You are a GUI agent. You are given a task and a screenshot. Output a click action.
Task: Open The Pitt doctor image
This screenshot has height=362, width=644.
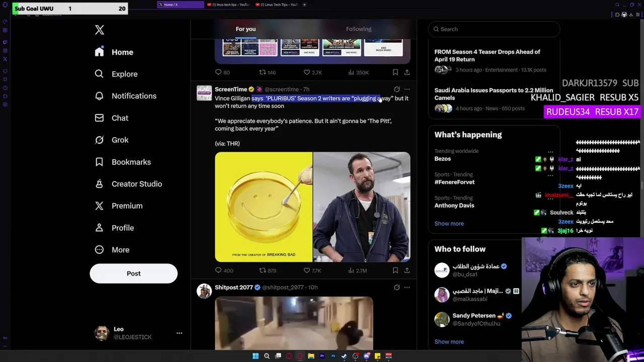tap(362, 207)
